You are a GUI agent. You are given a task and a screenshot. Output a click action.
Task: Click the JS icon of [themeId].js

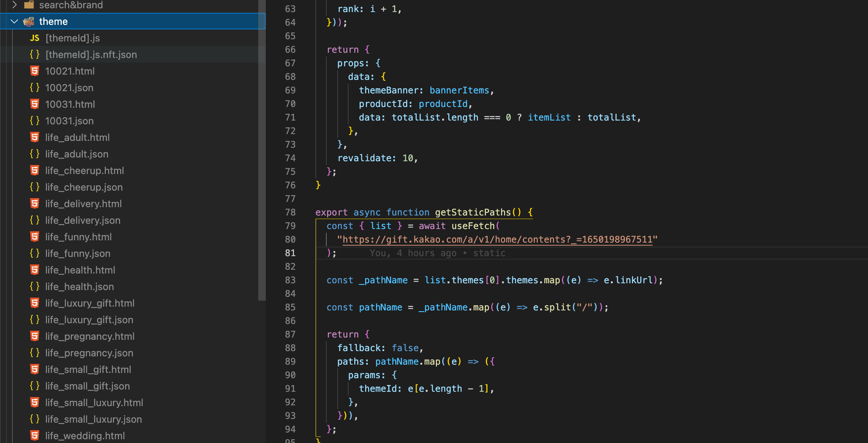[35, 38]
